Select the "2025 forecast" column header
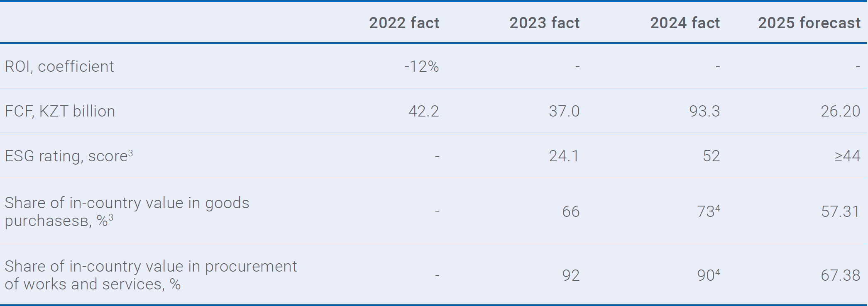 tap(809, 23)
